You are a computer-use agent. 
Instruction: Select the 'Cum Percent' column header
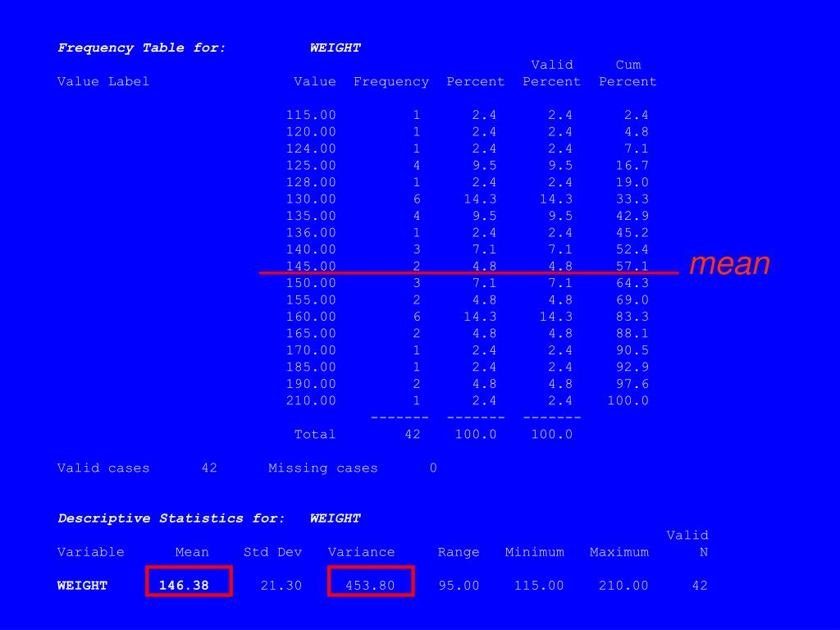point(628,73)
